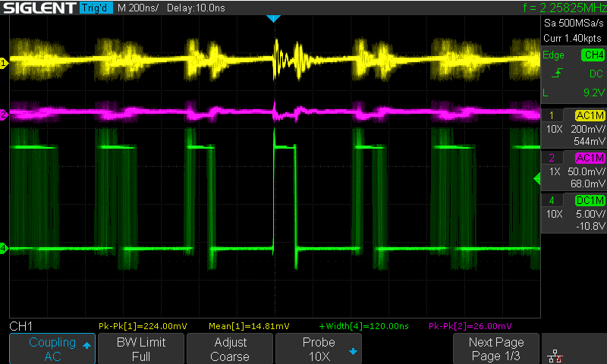This screenshot has height=364, width=607.
Task: Click the Pk-Pk[2]=26.00mV measurement
Action: (470, 326)
